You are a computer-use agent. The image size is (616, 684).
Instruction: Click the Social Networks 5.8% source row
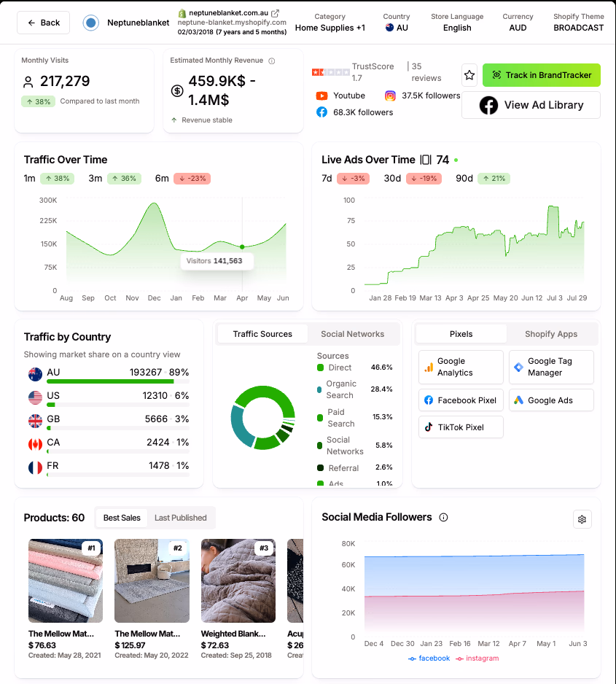tap(355, 446)
